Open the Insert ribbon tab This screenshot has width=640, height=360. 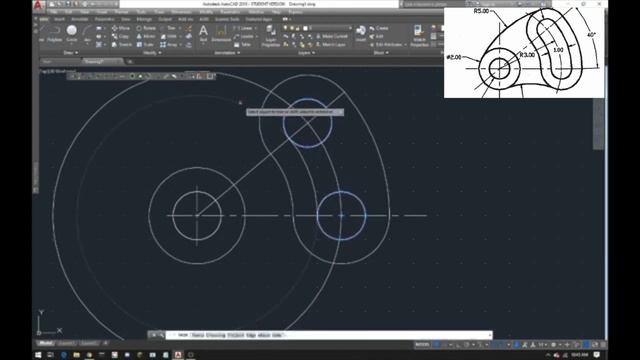tap(60, 19)
